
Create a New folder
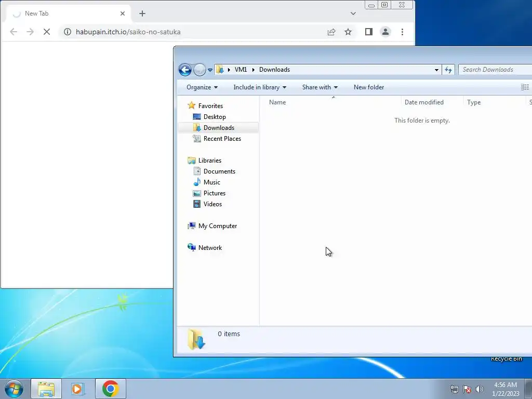tap(369, 87)
